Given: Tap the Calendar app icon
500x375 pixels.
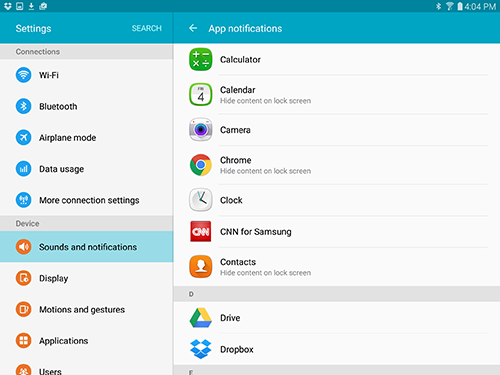Looking at the screenshot, I should click(x=201, y=94).
